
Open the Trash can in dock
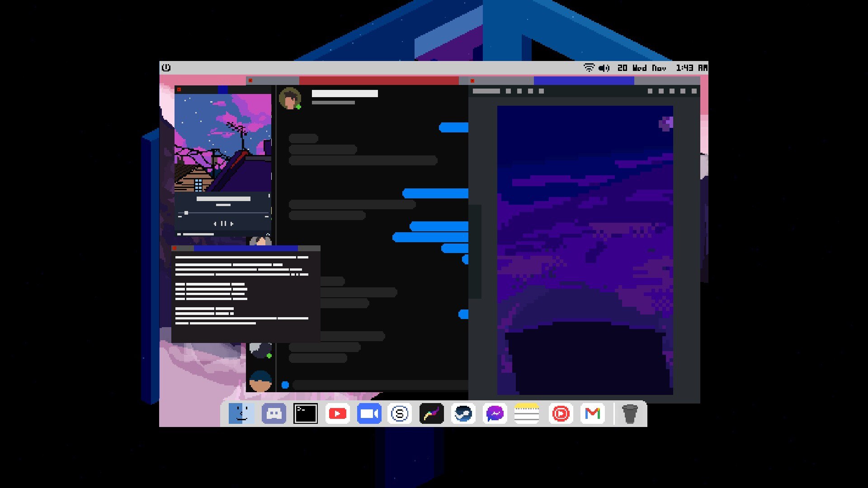click(630, 414)
